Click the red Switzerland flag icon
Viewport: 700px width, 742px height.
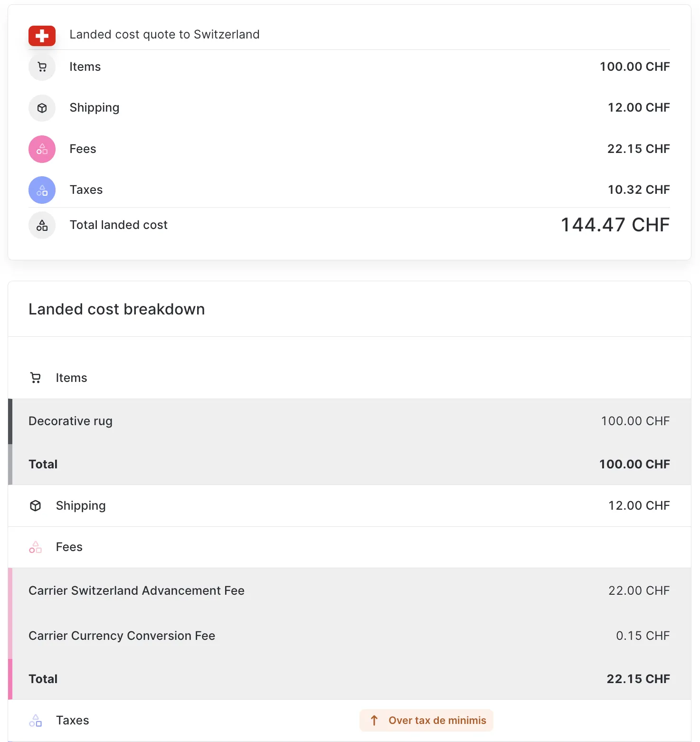[42, 36]
